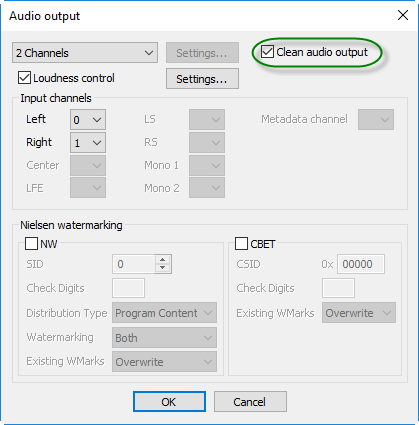The image size is (419, 425).
Task: Open the Watermarking Both dropdown
Action: point(165,338)
